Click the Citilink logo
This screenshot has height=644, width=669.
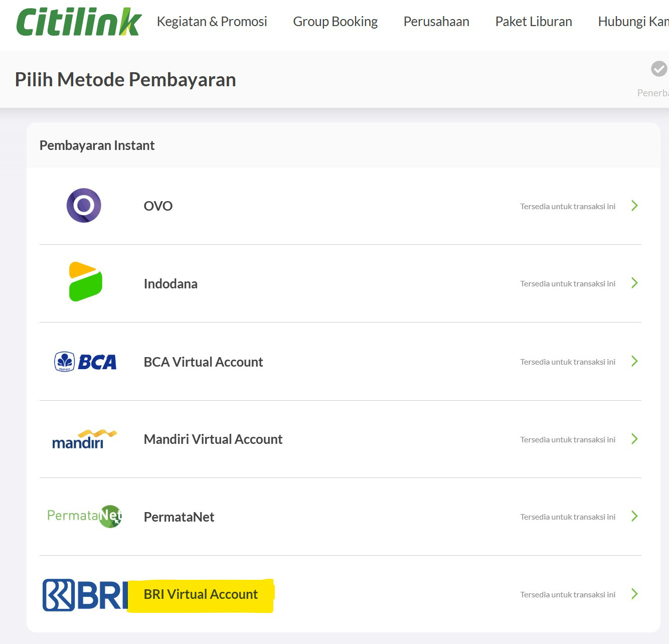pos(79,22)
